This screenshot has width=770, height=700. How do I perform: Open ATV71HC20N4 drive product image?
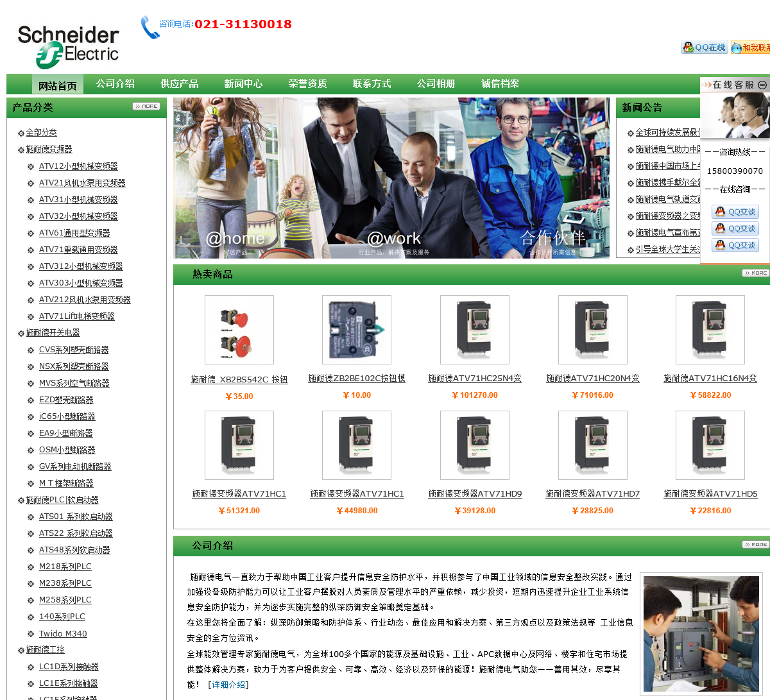[x=593, y=330]
